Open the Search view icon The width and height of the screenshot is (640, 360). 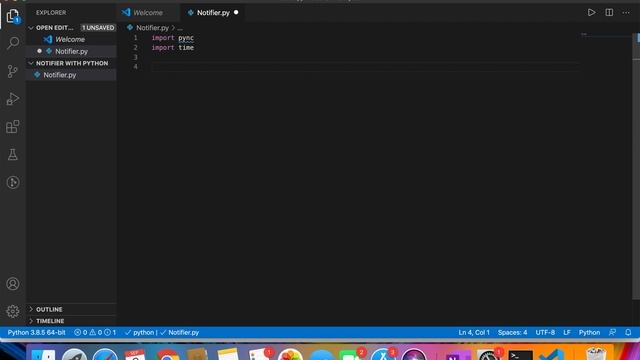pos(13,43)
